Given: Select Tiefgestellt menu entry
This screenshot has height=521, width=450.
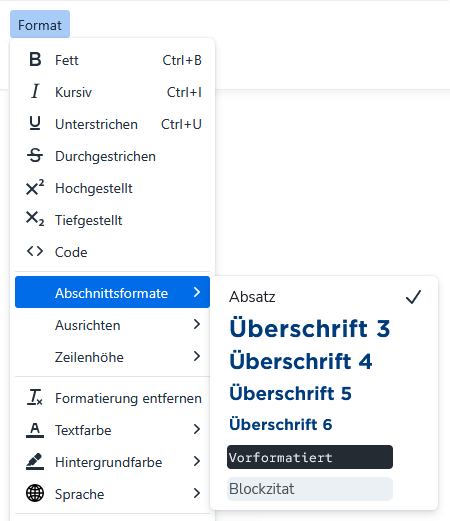Looking at the screenshot, I should [x=112, y=220].
